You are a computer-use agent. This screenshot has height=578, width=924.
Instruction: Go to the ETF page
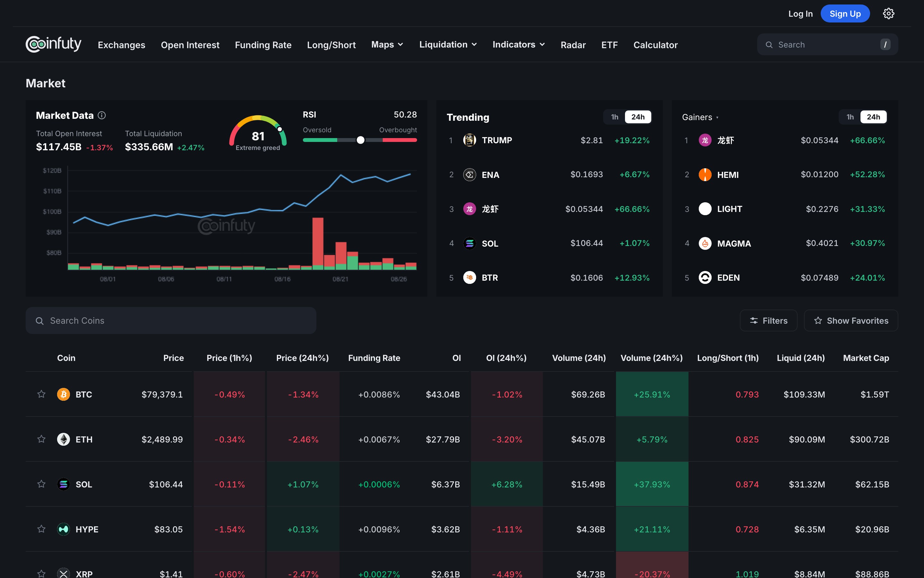click(x=609, y=45)
